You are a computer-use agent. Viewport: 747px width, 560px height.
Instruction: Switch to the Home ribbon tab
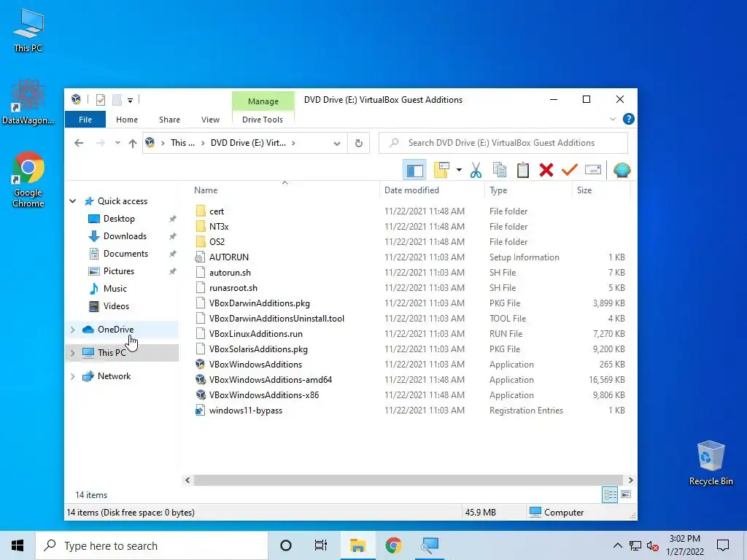click(127, 120)
